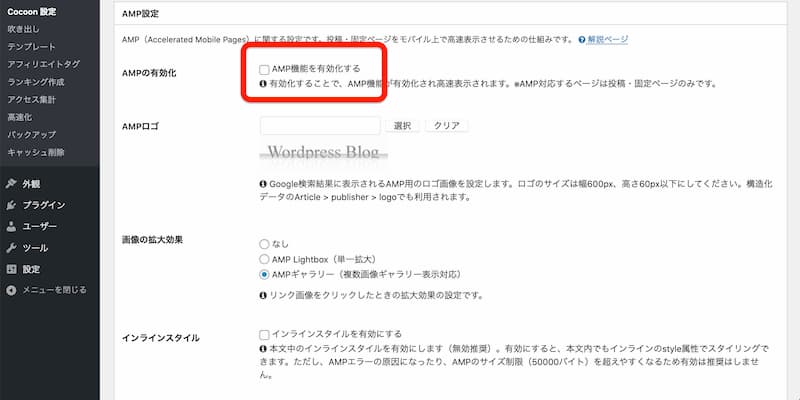The width and height of the screenshot is (800, 400).
Task: Toggle インラインスタイルを有効にする checkbox
Action: point(264,335)
